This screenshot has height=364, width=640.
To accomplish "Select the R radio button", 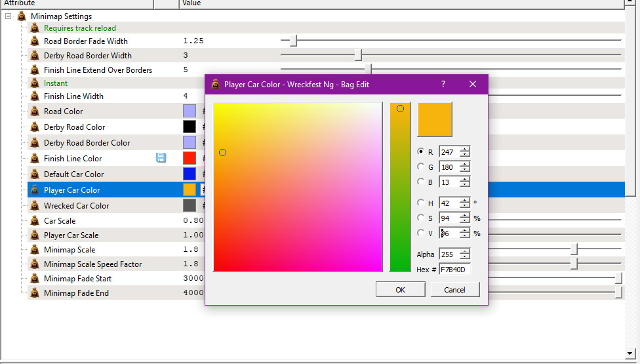I will [420, 152].
